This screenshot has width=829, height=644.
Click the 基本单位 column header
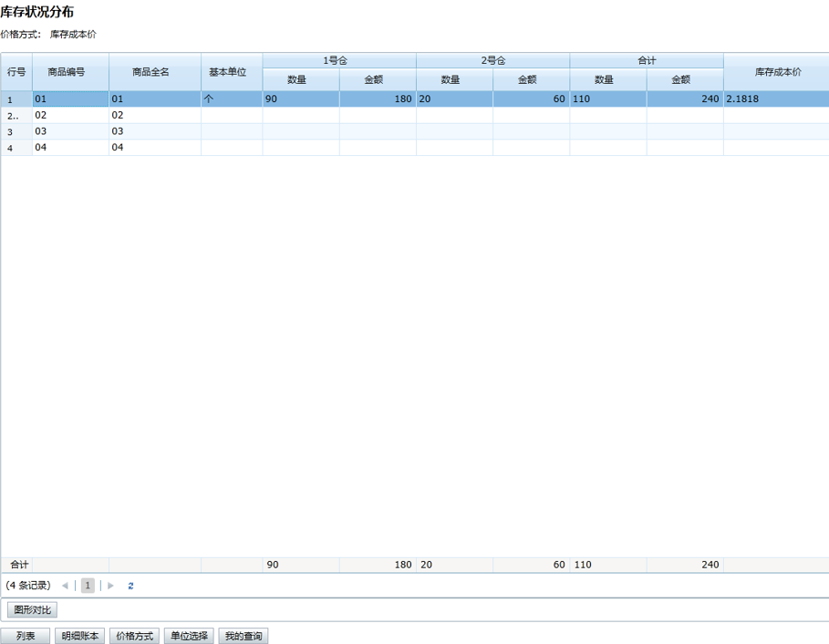coord(232,71)
